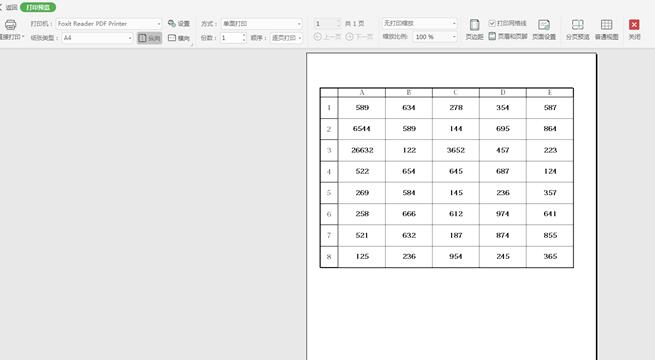Open the page margins tool
The height and width of the screenshot is (360, 655).
(x=474, y=29)
